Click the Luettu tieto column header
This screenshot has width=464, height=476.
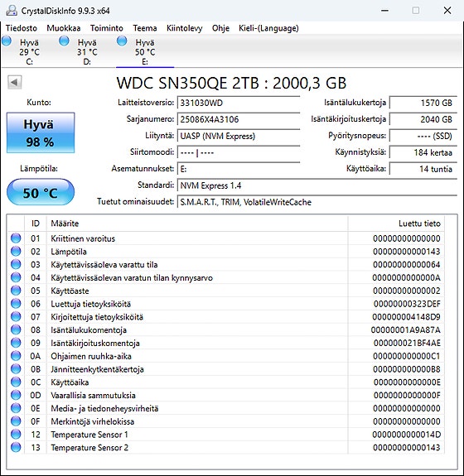pyautogui.click(x=396, y=224)
